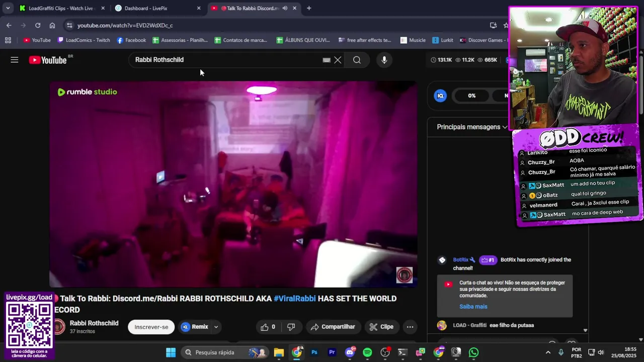Open Lurkit bookmark

tap(443, 40)
